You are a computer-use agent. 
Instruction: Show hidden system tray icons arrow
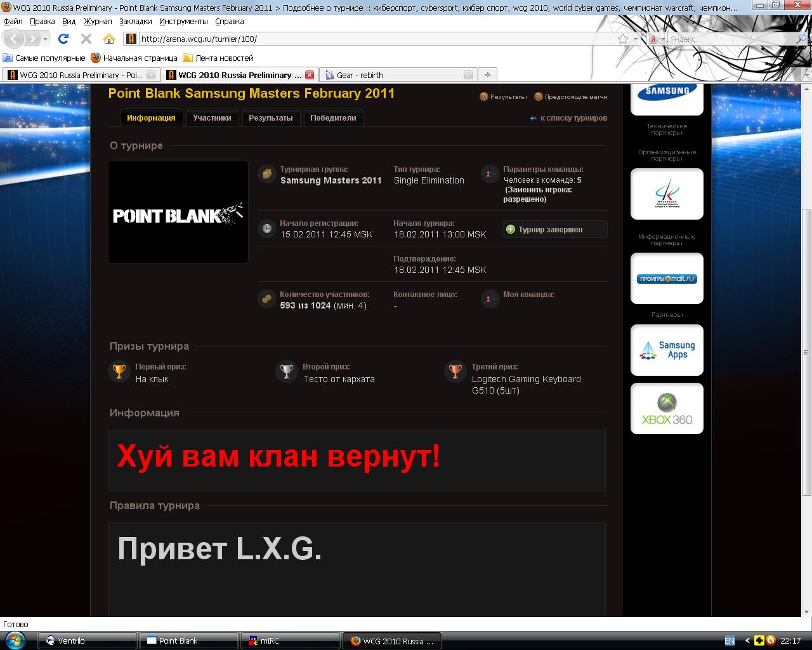pos(747,640)
